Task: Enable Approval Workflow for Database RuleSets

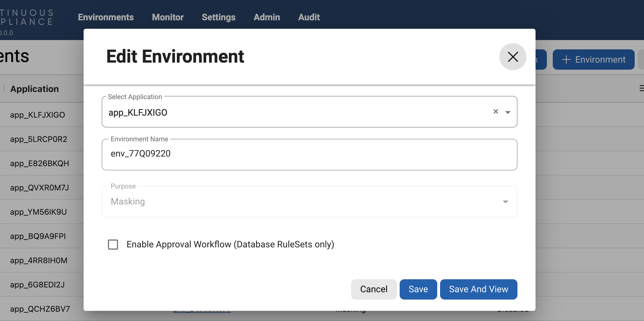Action: click(113, 244)
